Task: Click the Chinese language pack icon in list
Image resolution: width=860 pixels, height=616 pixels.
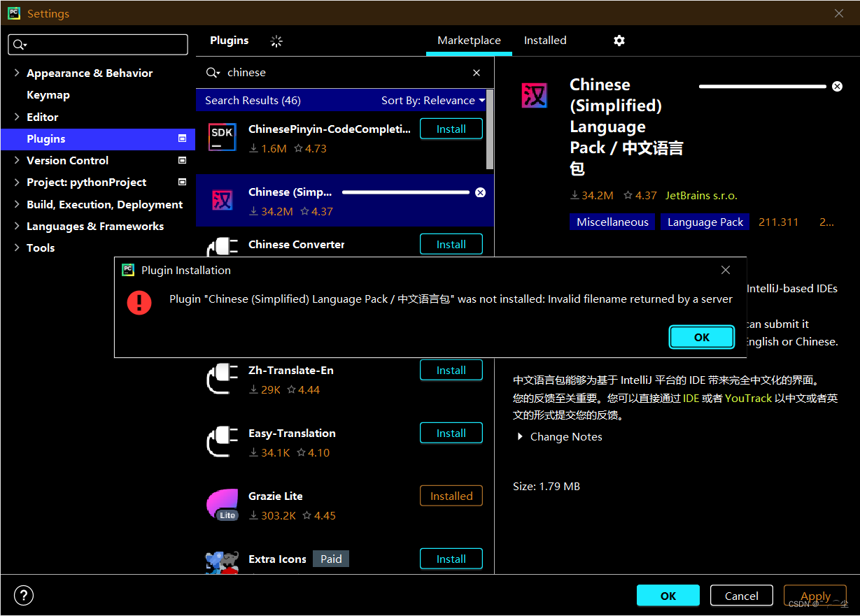Action: coord(223,201)
